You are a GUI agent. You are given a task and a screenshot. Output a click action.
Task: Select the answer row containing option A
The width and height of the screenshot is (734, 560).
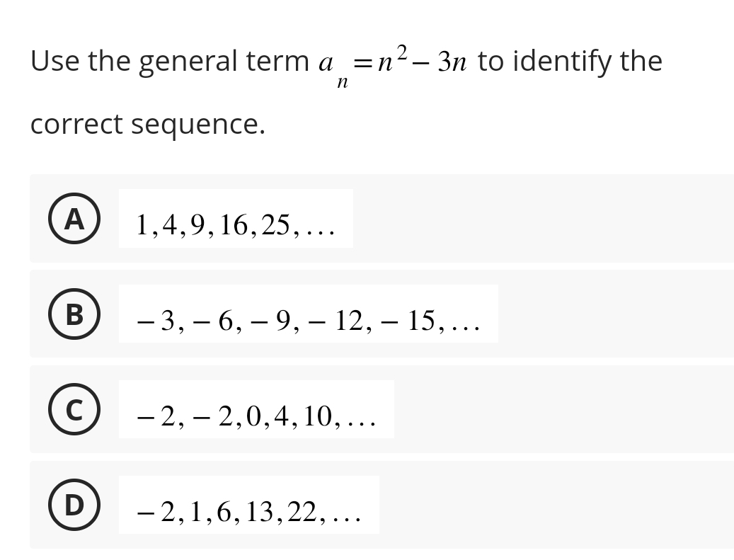(382, 219)
